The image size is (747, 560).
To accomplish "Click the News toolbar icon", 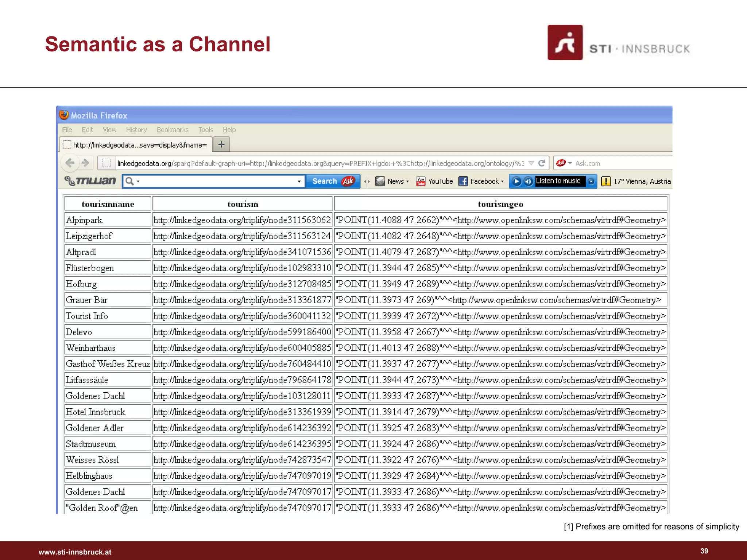I will coord(380,181).
